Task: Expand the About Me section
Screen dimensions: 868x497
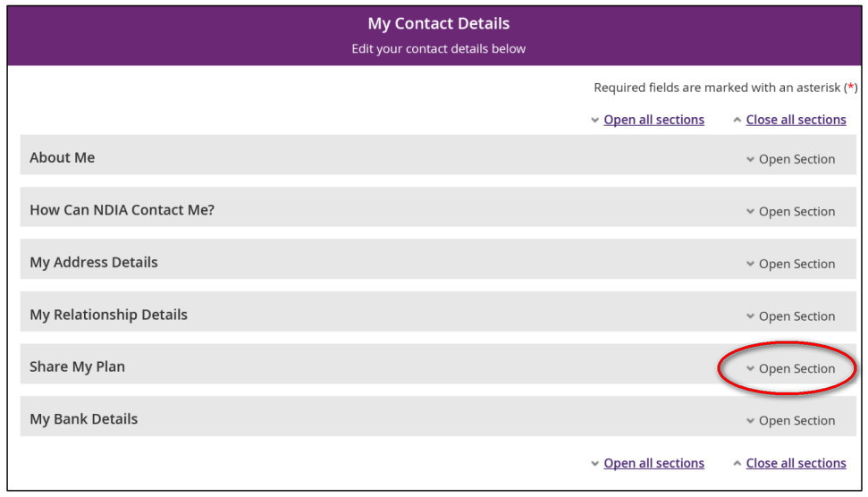Action: (796, 159)
